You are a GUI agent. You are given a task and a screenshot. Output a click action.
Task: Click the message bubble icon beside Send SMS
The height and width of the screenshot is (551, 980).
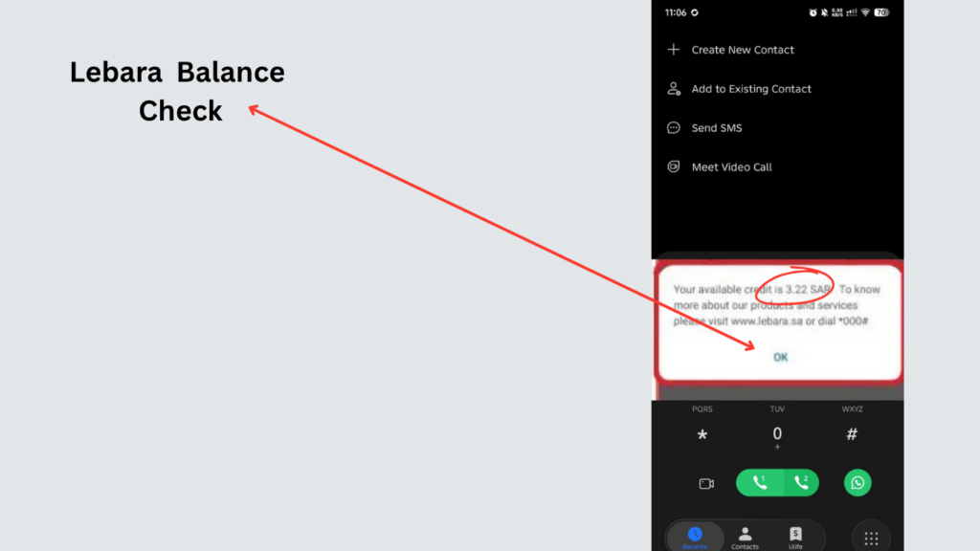[x=673, y=128]
